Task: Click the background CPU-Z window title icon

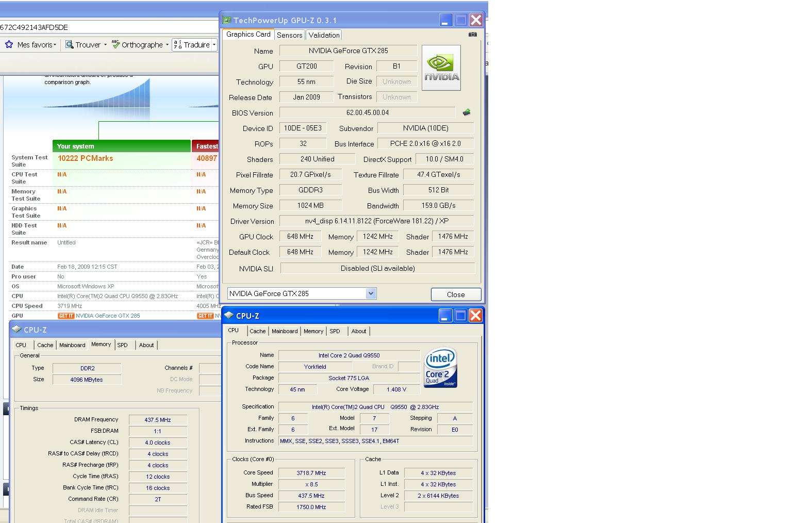Action: 16,329
